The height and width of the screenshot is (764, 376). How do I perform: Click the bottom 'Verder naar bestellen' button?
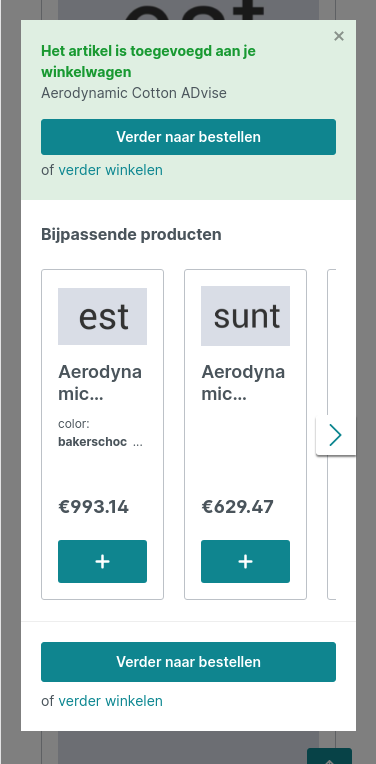click(x=188, y=662)
